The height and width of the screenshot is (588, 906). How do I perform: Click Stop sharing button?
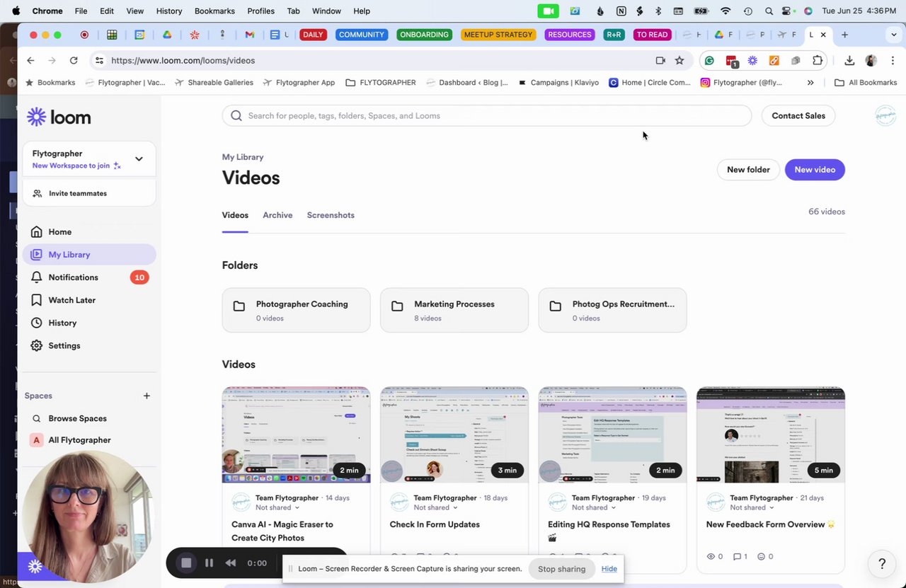(x=561, y=569)
